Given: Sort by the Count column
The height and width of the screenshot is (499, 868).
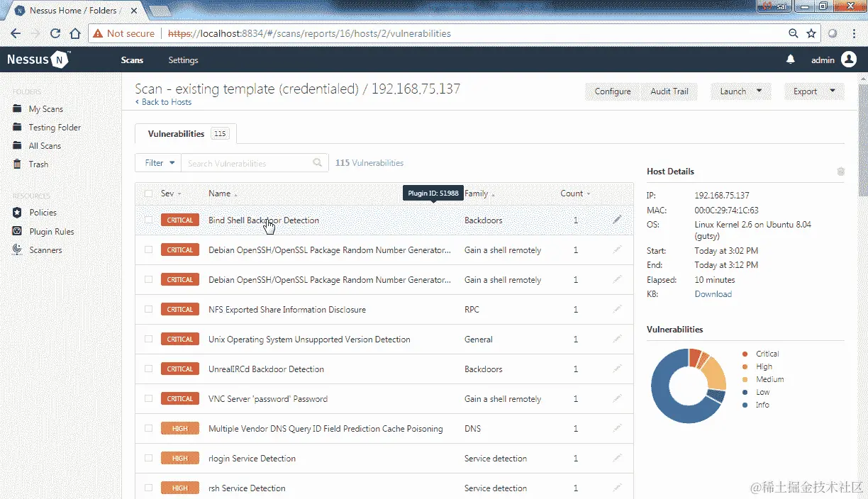Looking at the screenshot, I should pos(575,194).
